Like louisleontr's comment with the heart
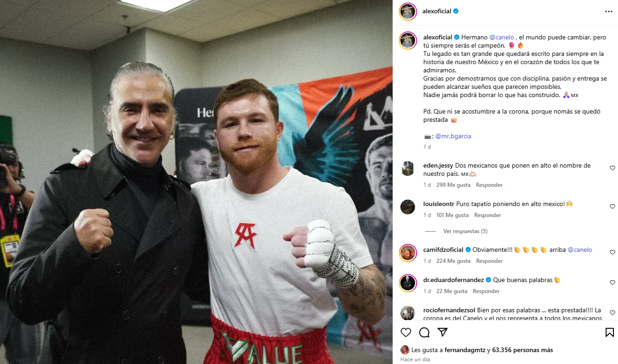This screenshot has height=364, width=618. tap(612, 207)
